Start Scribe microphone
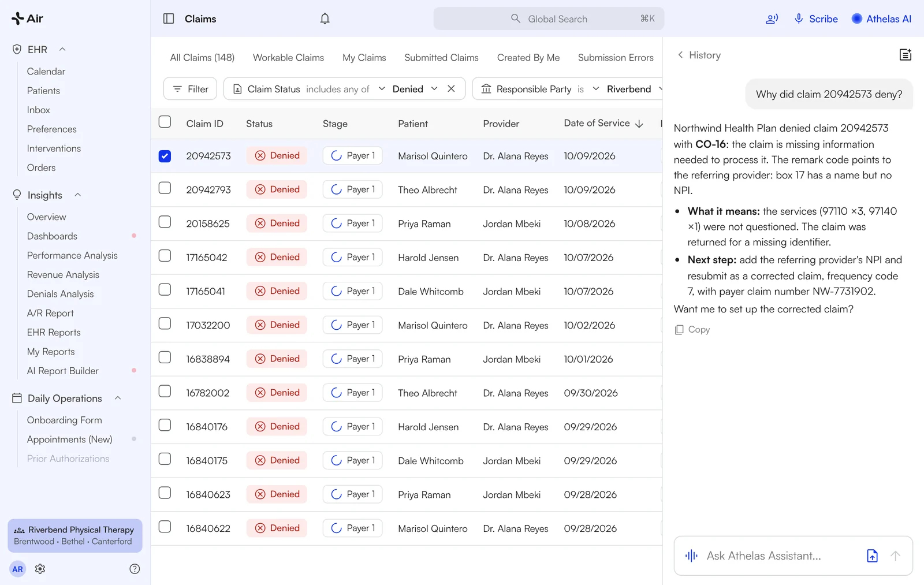The height and width of the screenshot is (585, 924). point(816,18)
